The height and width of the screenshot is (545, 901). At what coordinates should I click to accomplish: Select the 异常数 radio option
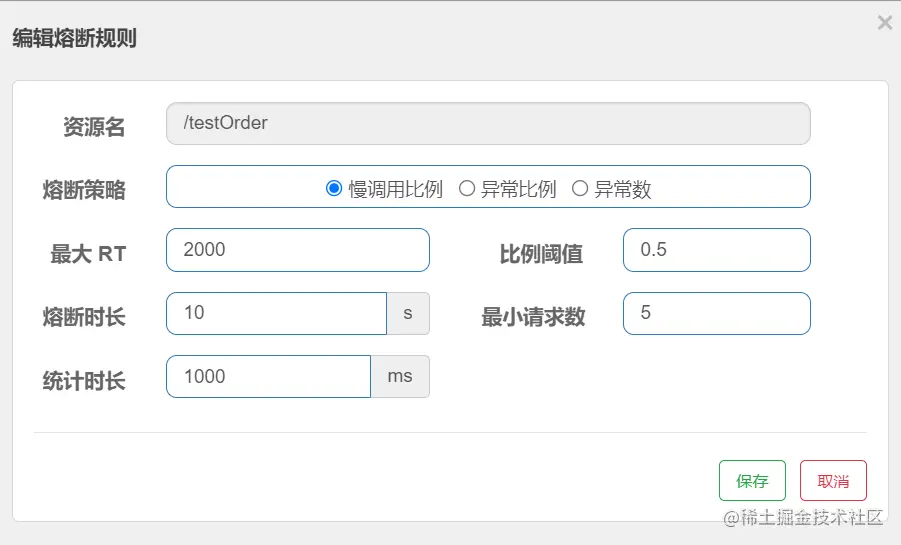click(580, 189)
